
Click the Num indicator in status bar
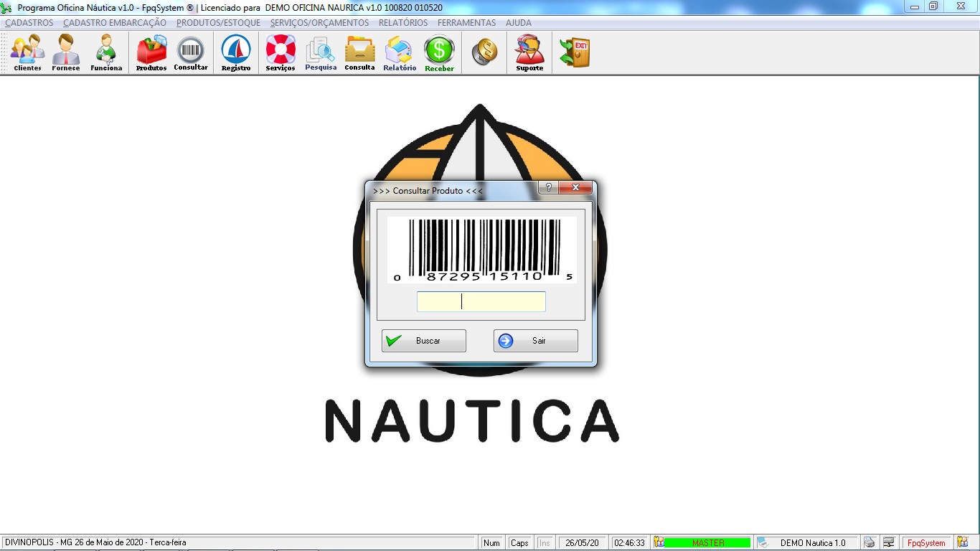tap(491, 542)
